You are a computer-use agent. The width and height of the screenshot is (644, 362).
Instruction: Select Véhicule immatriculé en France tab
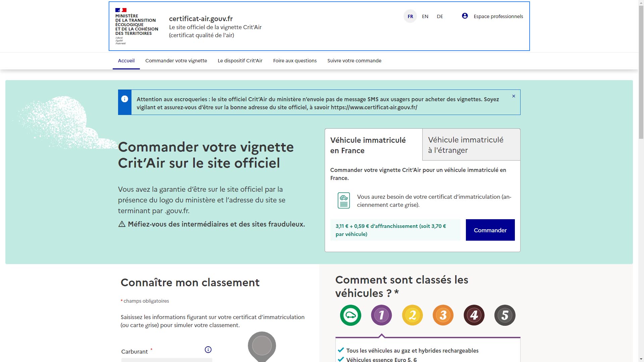click(x=373, y=145)
